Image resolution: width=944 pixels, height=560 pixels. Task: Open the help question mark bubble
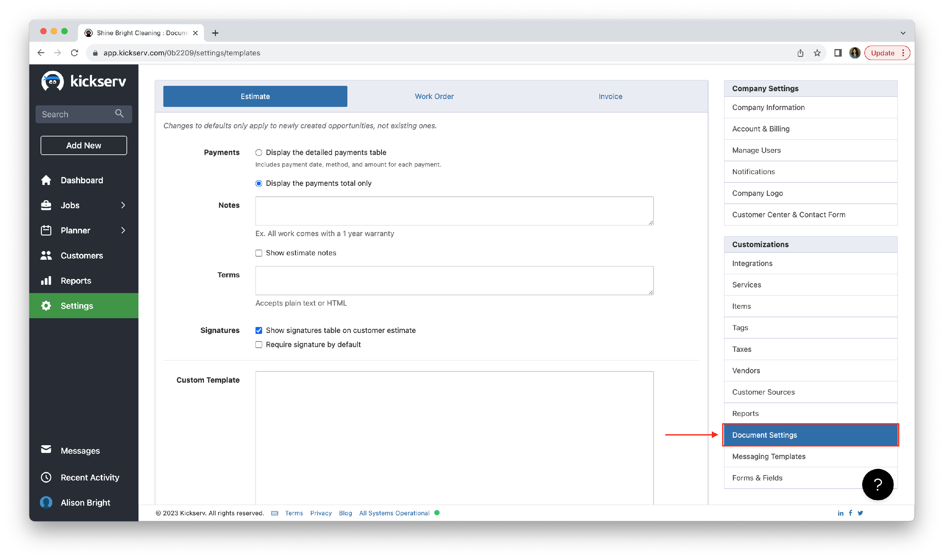[x=877, y=484]
